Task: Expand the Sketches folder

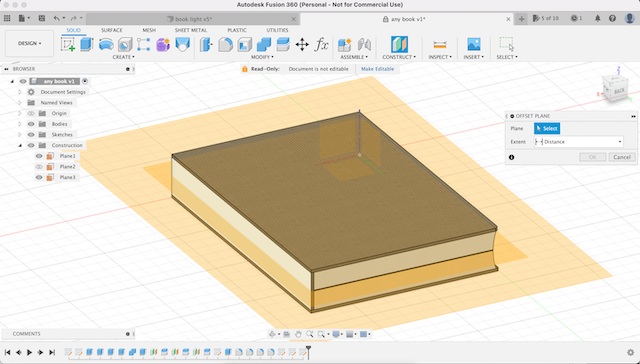Action: click(x=20, y=134)
